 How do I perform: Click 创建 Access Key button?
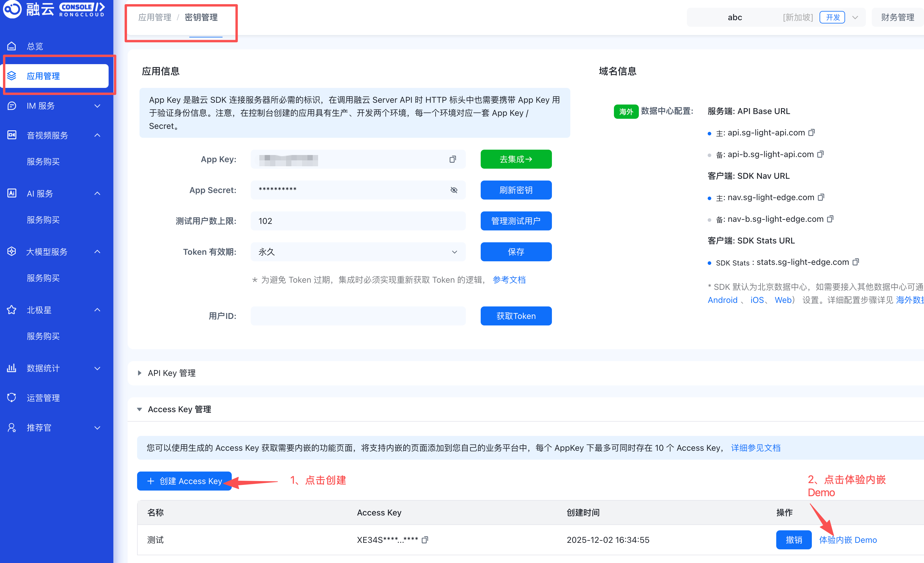184,481
